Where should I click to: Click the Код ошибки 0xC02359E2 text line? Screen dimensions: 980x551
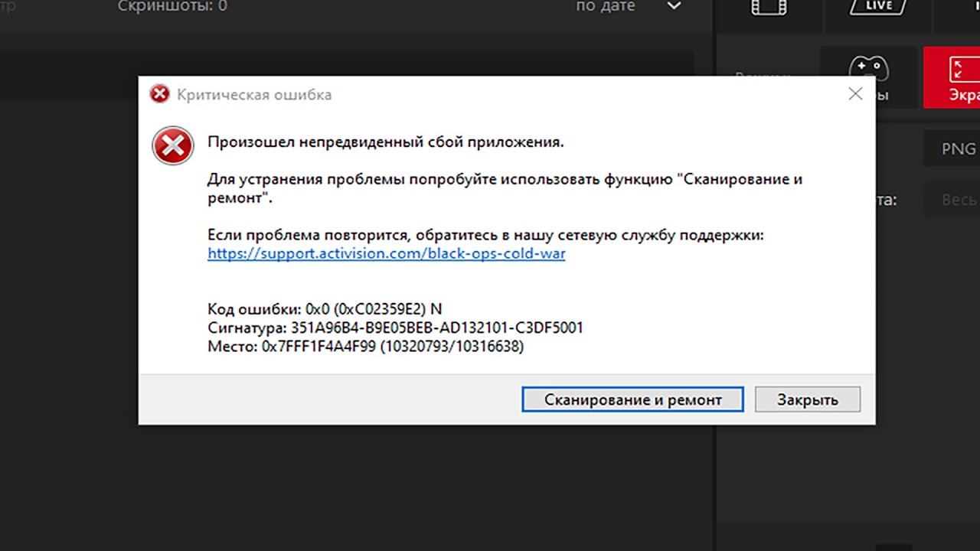point(325,309)
